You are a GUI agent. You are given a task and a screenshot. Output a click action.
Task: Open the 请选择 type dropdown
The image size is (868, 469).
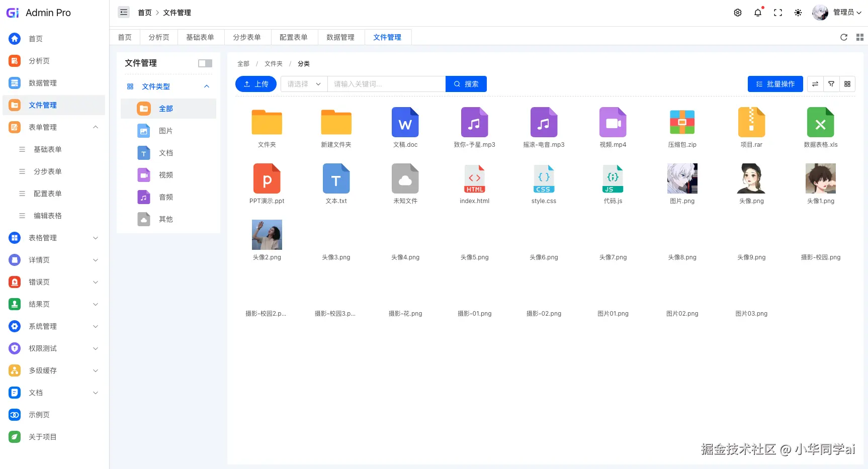click(304, 84)
